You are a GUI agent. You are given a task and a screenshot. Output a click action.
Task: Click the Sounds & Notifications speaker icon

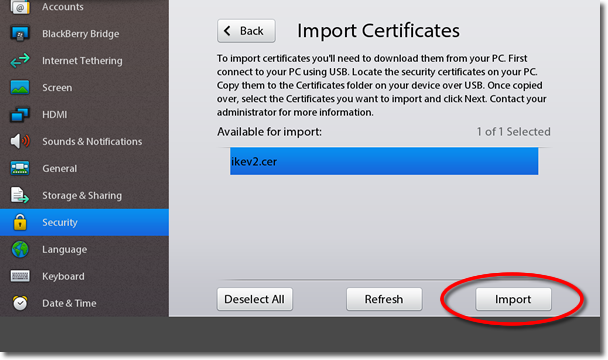click(x=20, y=141)
